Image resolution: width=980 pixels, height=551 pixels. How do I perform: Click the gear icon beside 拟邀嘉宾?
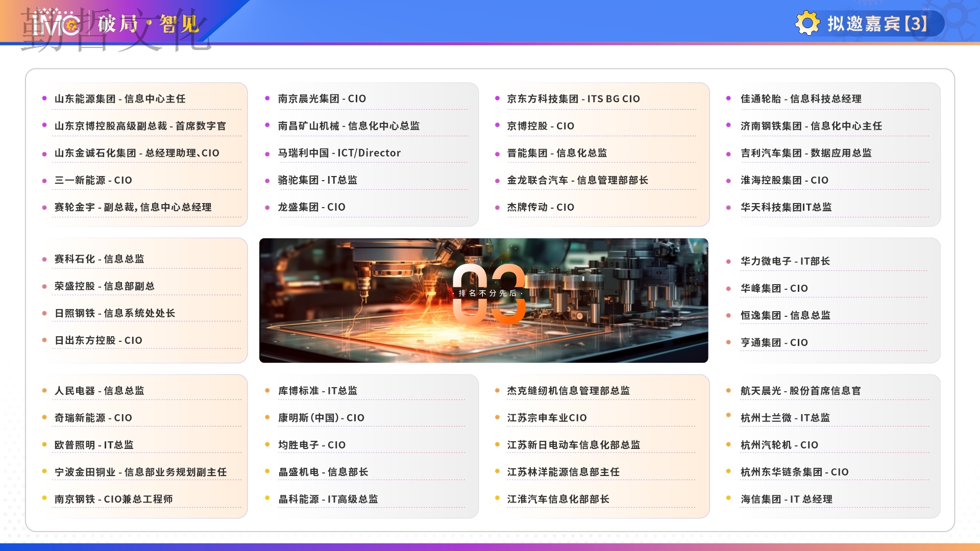807,23
